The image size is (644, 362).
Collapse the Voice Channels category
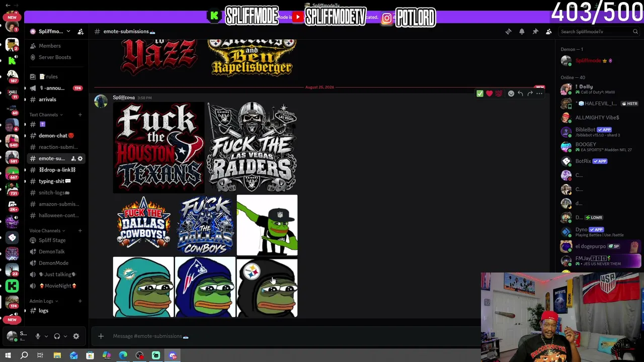pos(47,231)
